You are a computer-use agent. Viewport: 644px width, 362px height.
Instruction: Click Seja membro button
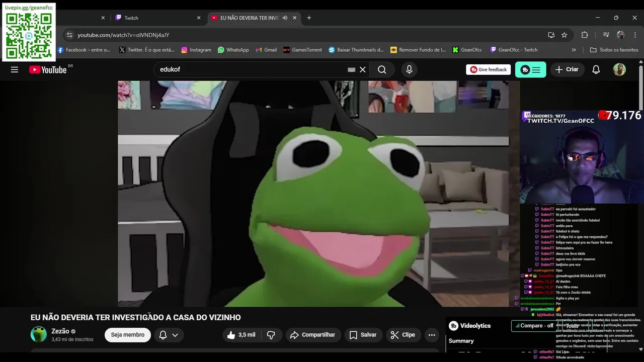[x=128, y=335]
